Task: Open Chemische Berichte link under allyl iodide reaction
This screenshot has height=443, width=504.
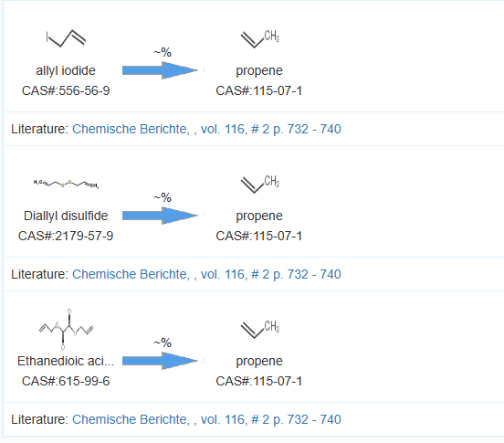Action: click(206, 129)
